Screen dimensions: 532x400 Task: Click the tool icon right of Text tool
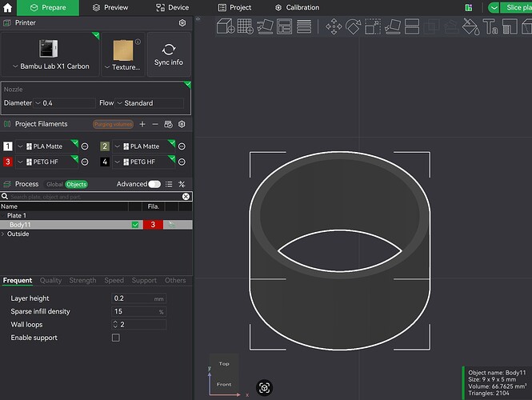[x=510, y=26]
